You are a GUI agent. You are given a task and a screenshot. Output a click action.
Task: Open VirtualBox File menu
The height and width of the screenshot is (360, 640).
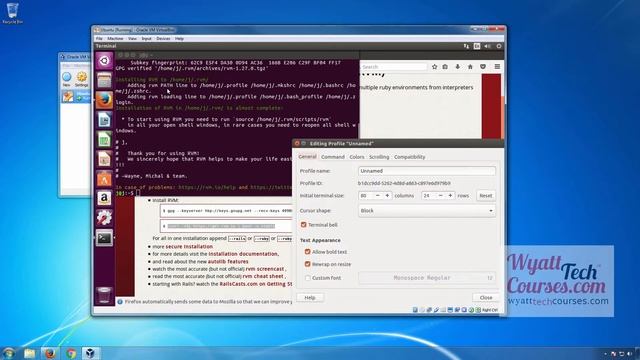(x=99, y=38)
